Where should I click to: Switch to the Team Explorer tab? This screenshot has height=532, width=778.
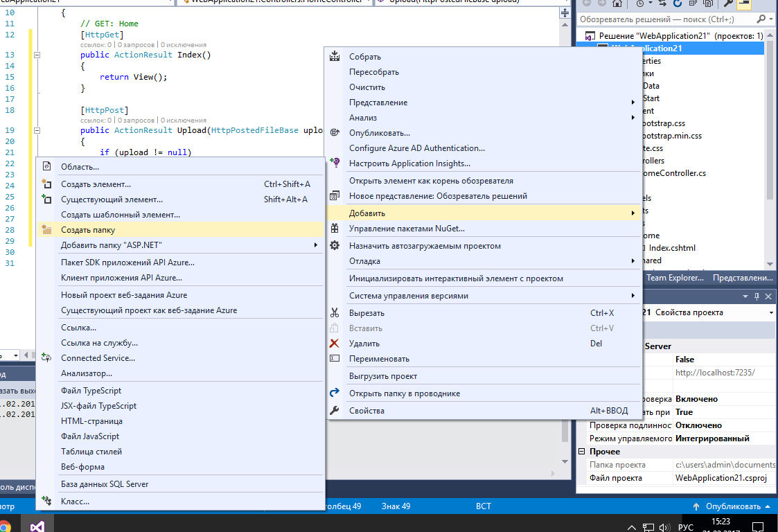(x=675, y=278)
